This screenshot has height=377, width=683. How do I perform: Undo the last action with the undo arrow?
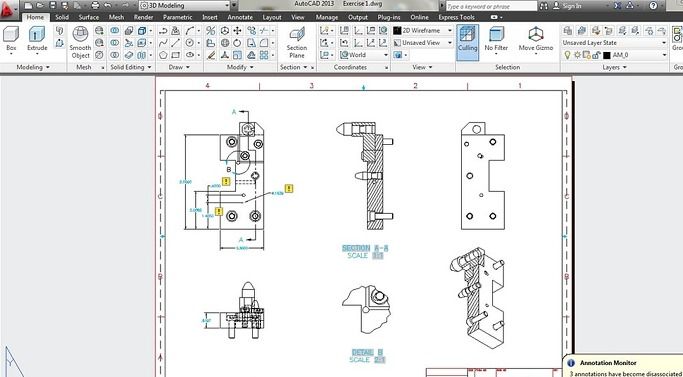tap(108, 6)
